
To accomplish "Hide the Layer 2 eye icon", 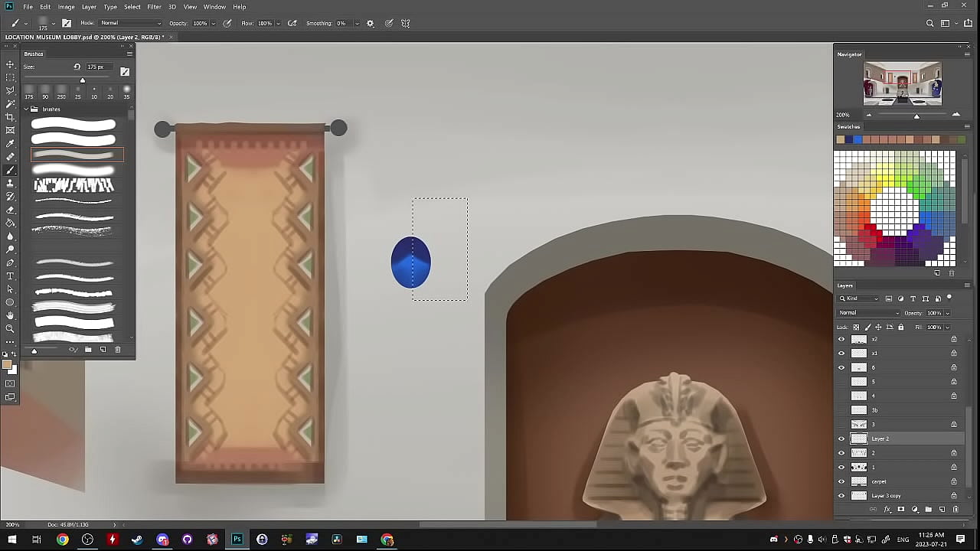I will [841, 439].
